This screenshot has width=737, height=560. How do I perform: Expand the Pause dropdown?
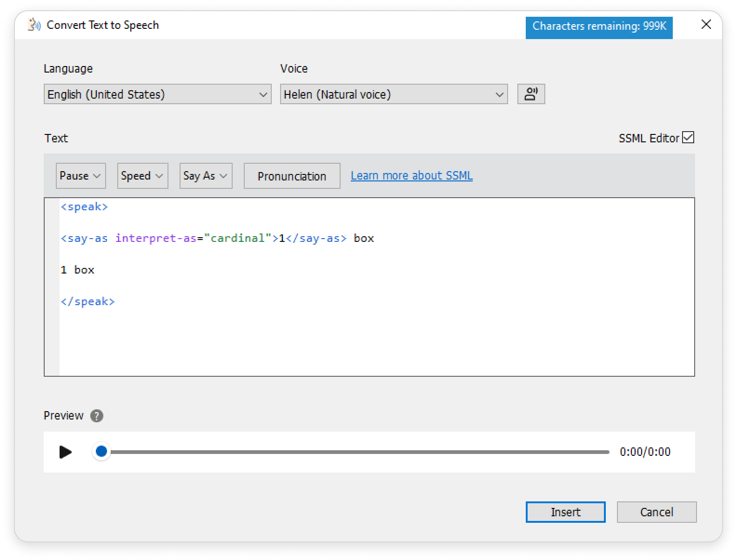click(x=80, y=176)
